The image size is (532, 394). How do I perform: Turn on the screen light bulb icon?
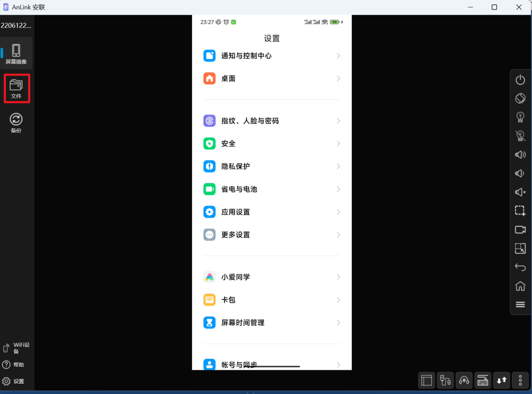tap(520, 117)
